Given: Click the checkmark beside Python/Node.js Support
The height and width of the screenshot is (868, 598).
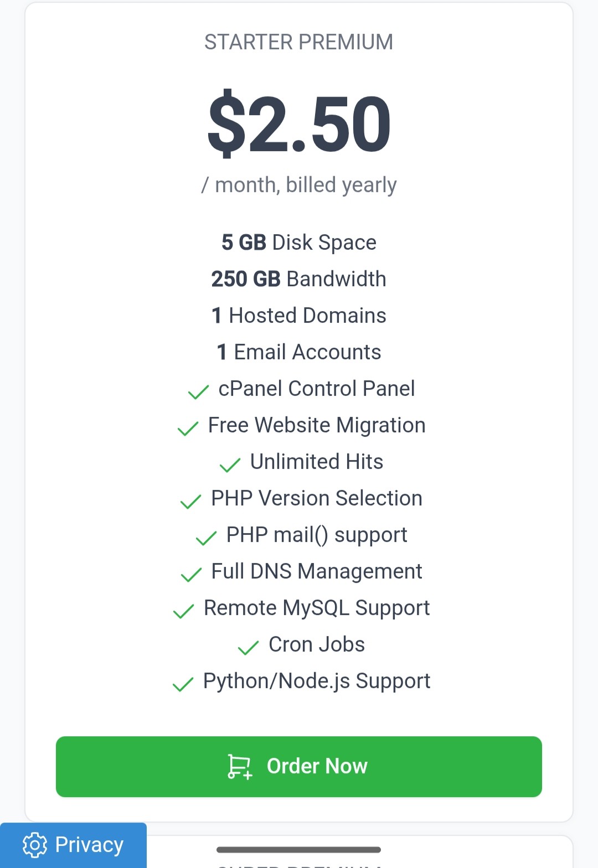Looking at the screenshot, I should click(x=183, y=684).
